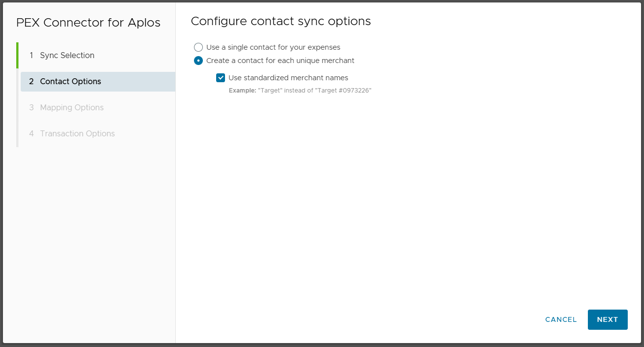This screenshot has height=347, width=644.
Task: Open the Contact Options step
Action: 70,81
